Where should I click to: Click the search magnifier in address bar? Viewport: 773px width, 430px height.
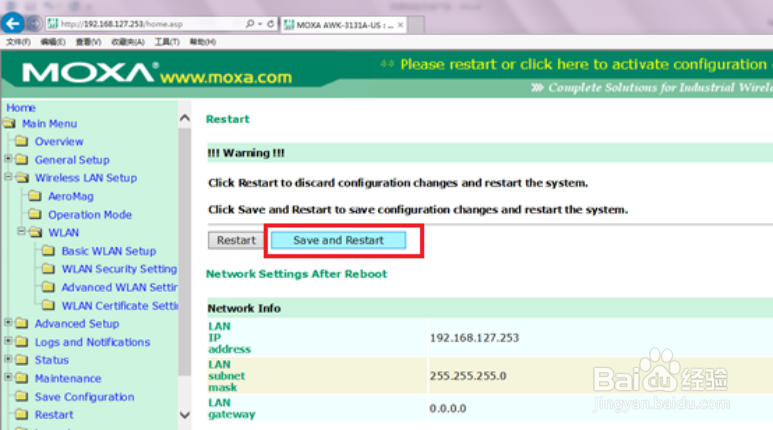(250, 24)
